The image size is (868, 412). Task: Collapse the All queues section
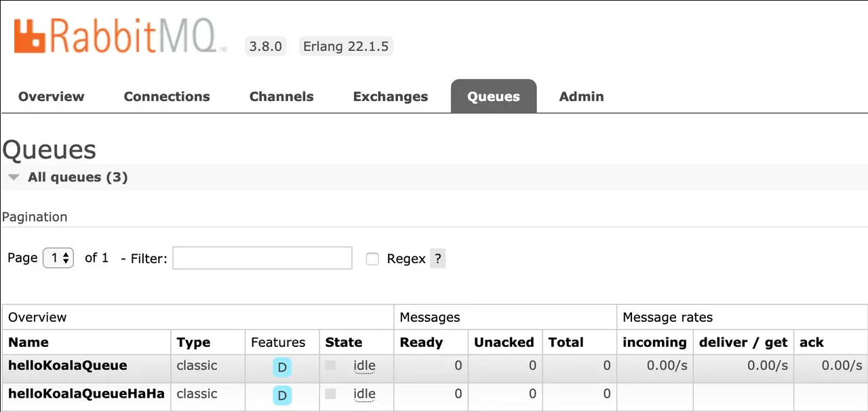[x=14, y=178]
